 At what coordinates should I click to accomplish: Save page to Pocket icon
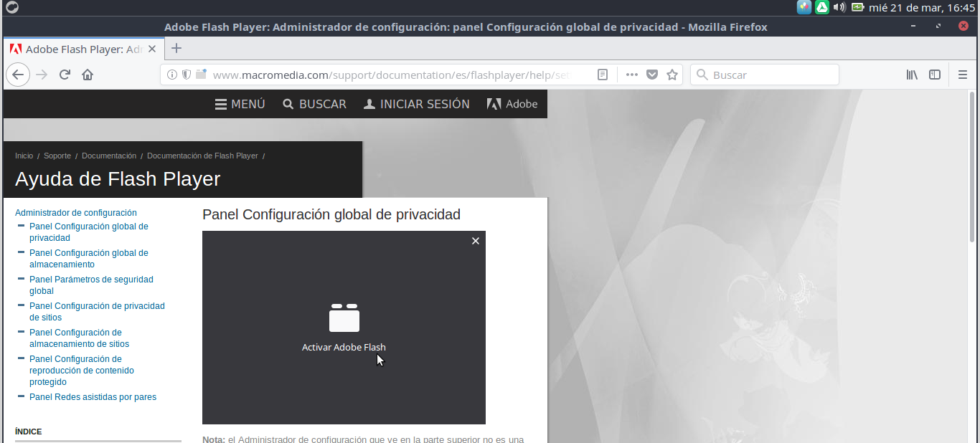[652, 75]
